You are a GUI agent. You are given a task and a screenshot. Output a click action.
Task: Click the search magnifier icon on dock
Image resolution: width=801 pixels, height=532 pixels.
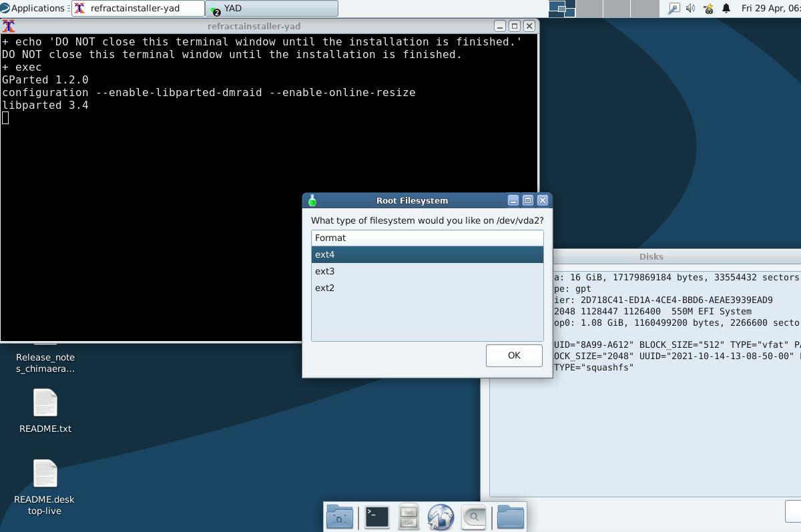tap(473, 516)
